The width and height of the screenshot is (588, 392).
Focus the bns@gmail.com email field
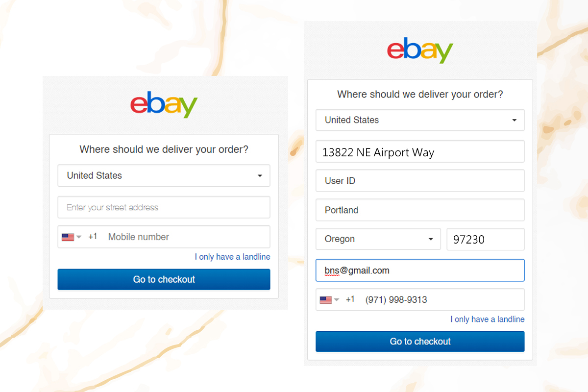coord(420,270)
